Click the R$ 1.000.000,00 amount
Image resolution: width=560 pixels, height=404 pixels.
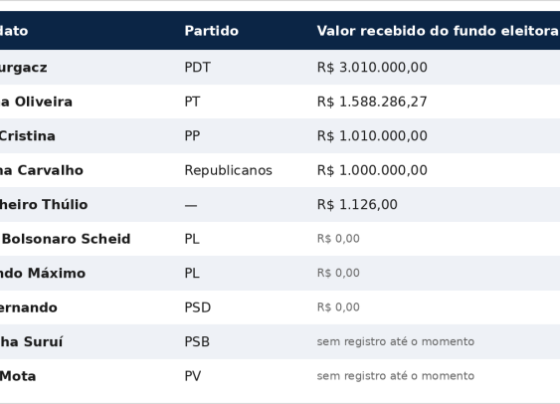[372, 170]
